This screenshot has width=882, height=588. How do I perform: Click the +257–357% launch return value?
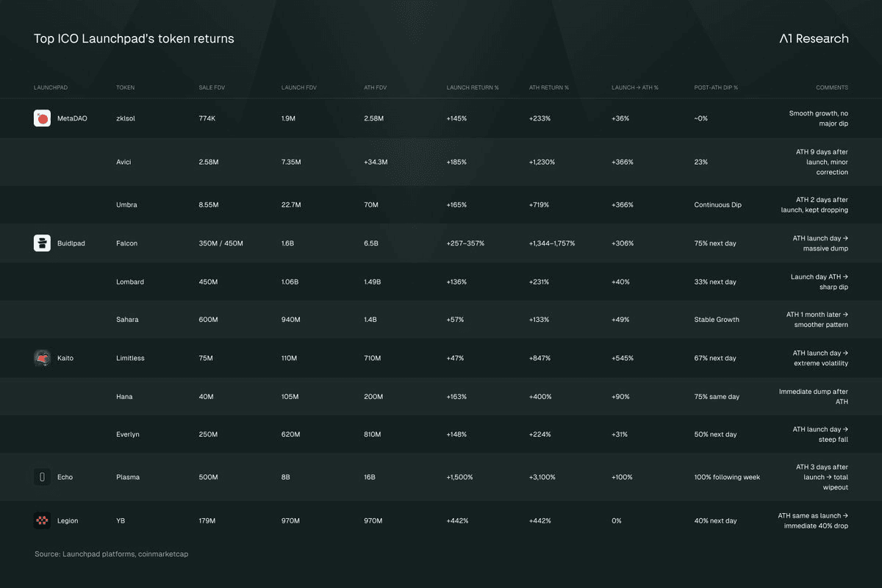466,243
